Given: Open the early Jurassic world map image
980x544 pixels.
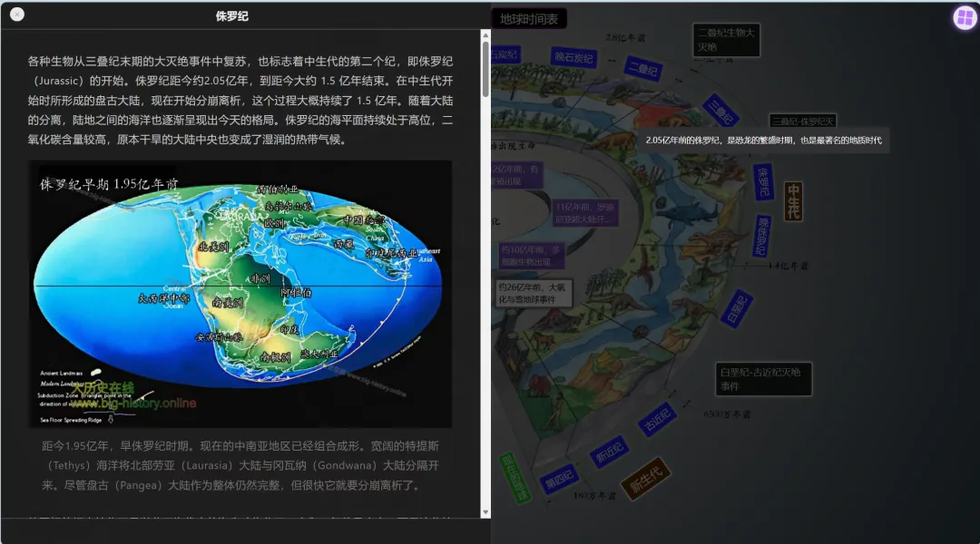Looking at the screenshot, I should (240, 294).
